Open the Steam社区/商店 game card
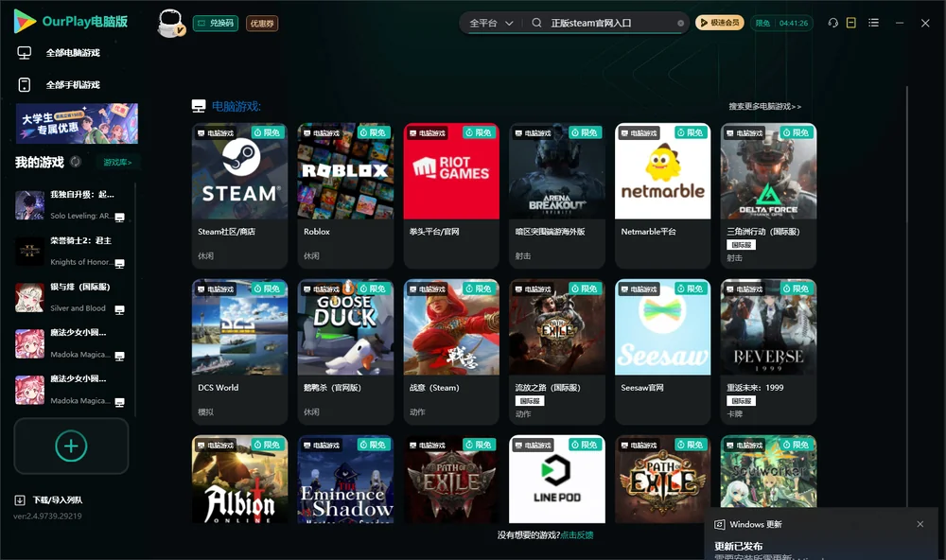 (239, 196)
